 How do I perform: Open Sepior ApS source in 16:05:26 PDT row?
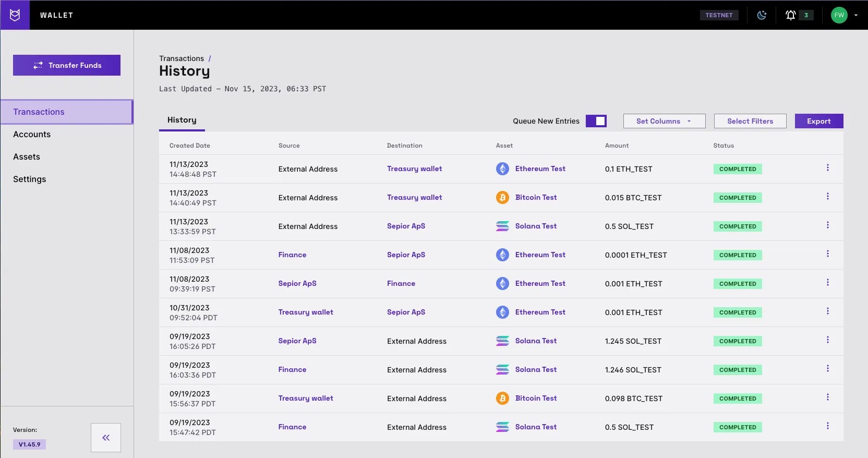click(x=297, y=341)
